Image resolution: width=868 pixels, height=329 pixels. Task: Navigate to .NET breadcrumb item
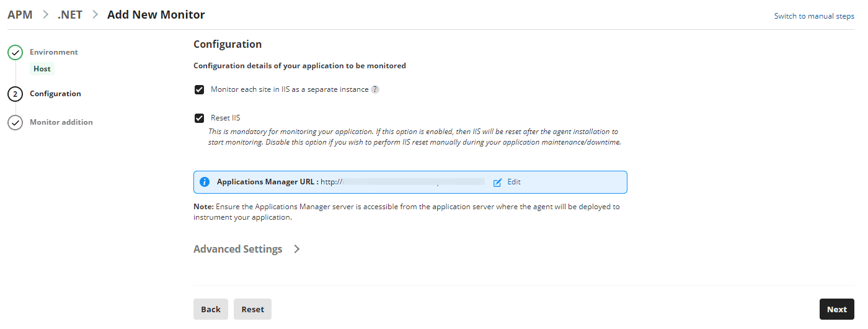[70, 14]
